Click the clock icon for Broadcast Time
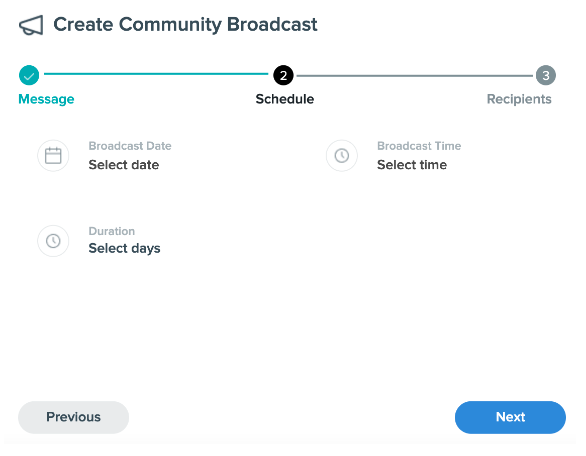The width and height of the screenshot is (586, 456). [342, 155]
